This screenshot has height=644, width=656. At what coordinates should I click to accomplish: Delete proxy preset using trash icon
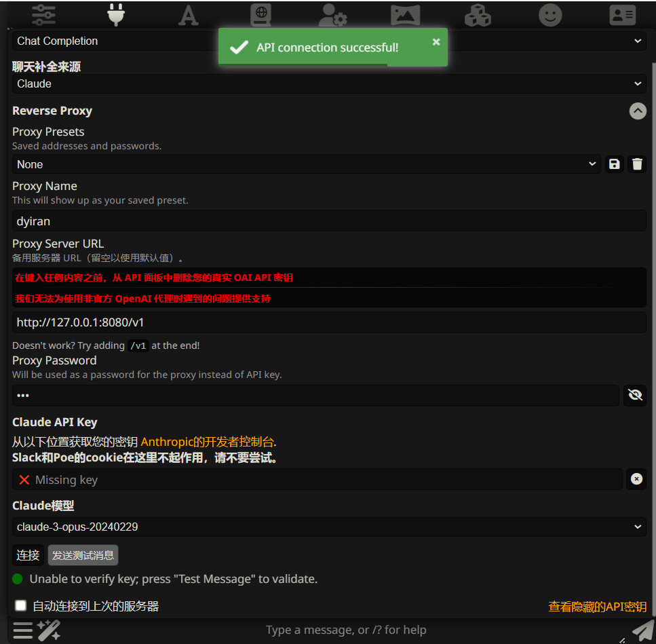(x=637, y=164)
